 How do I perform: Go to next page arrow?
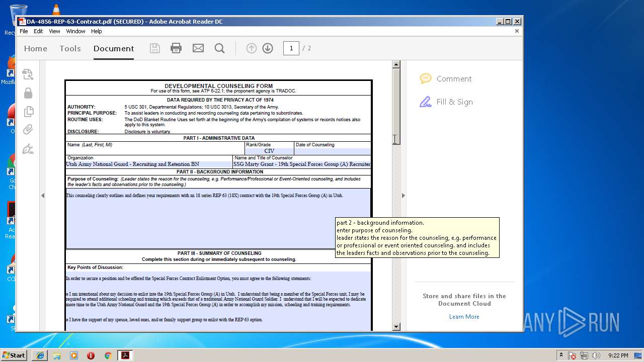coord(268,48)
